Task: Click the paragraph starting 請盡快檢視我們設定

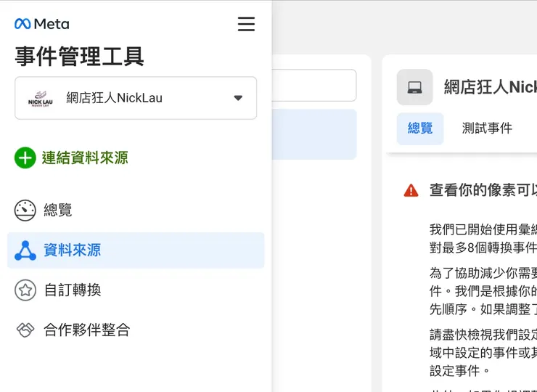Action: point(483,353)
